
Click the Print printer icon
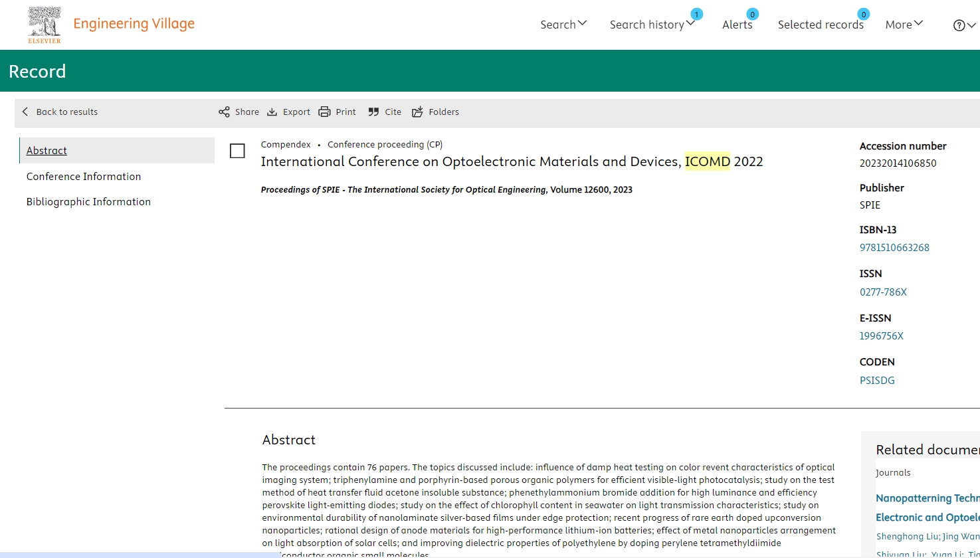click(324, 112)
